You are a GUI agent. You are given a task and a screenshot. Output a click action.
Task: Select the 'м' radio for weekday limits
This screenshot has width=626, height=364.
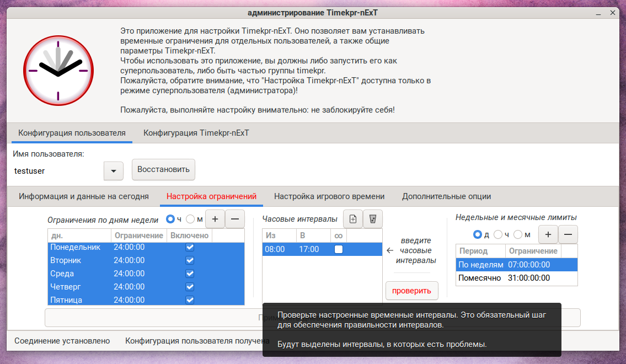pos(191,220)
